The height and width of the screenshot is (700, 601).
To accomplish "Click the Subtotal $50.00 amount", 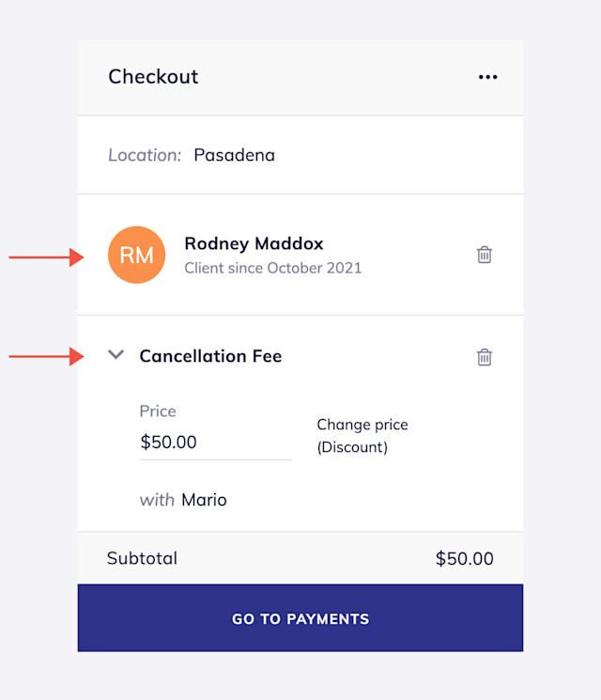I will pos(465,559).
